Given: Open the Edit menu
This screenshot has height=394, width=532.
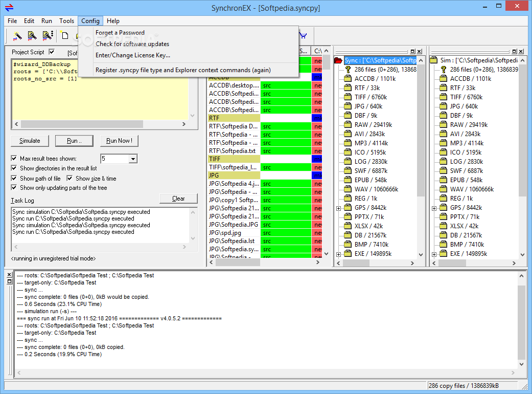Looking at the screenshot, I should click(29, 20).
